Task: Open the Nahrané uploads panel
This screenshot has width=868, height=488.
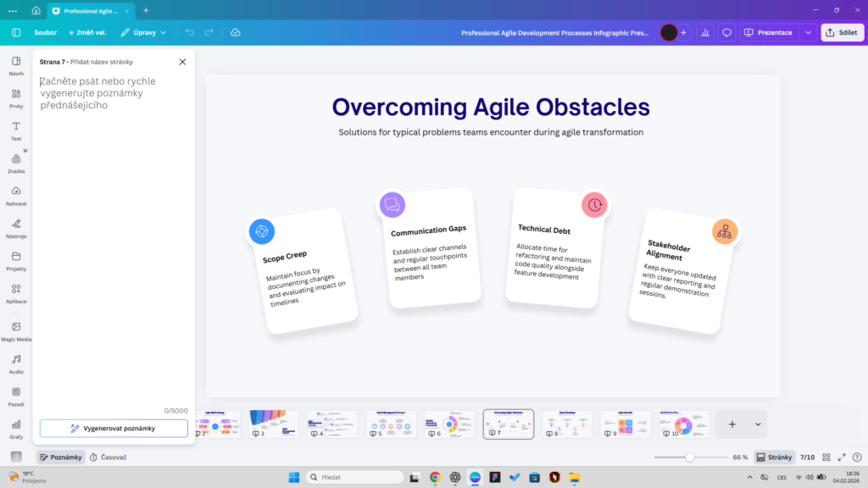Action: (x=16, y=196)
